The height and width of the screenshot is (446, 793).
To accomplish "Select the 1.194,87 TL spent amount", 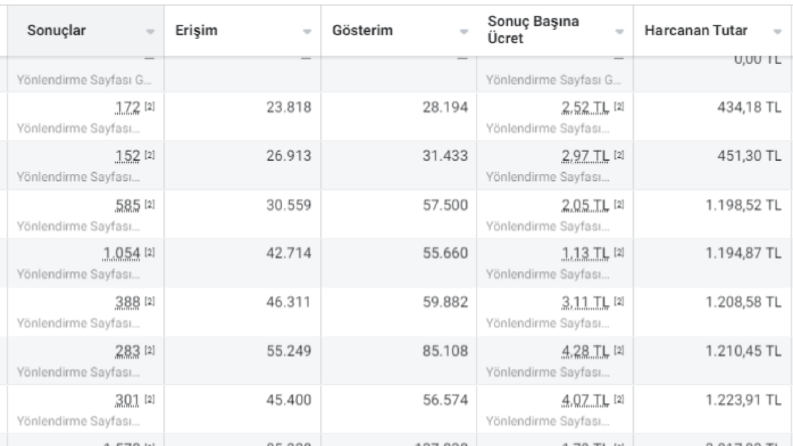I will 743,253.
